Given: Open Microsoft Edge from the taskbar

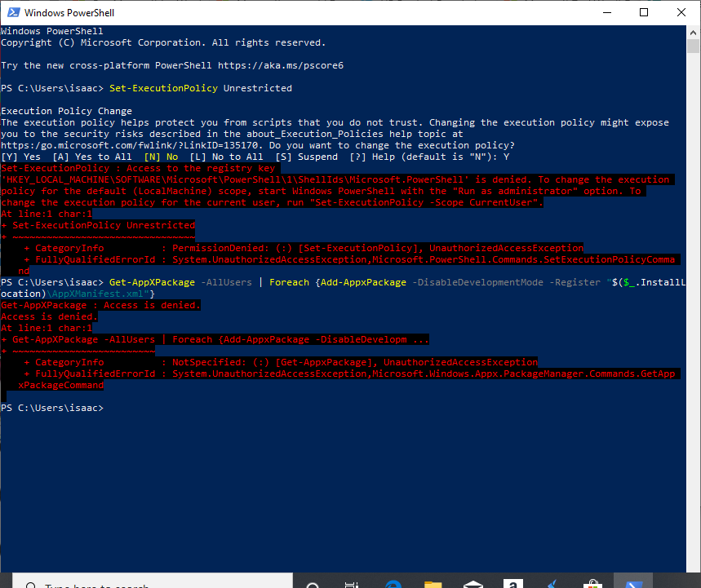Looking at the screenshot, I should [393, 582].
